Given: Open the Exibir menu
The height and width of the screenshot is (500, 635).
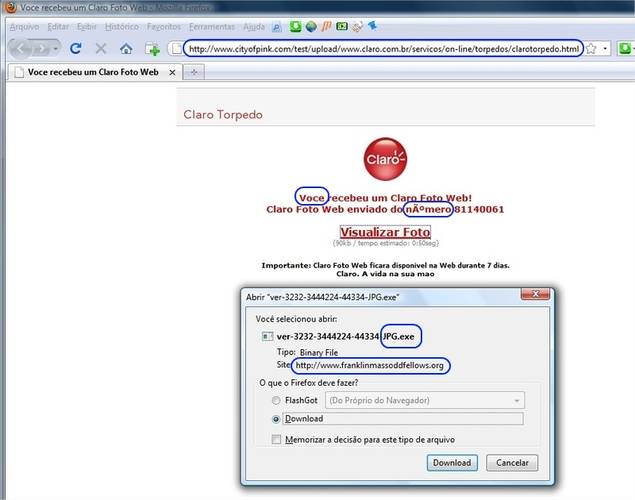Looking at the screenshot, I should pos(87,27).
